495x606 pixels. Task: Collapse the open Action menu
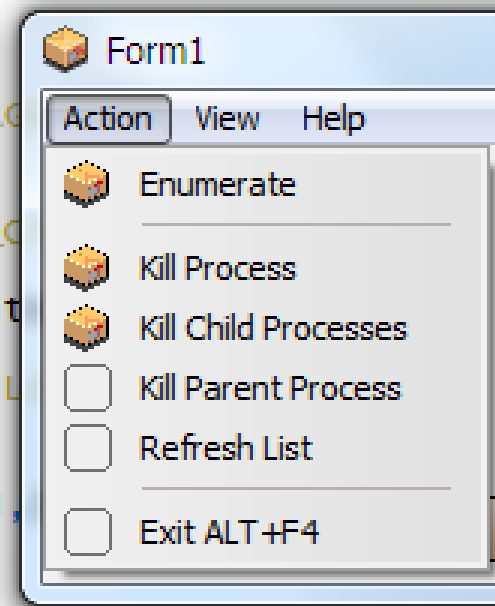(x=109, y=119)
